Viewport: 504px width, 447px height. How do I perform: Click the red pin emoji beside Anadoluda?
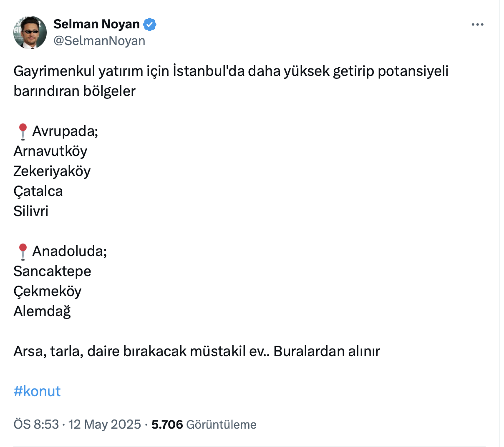(x=23, y=251)
